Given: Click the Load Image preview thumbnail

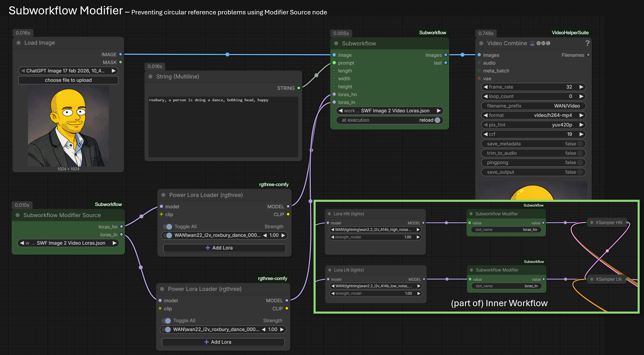Looking at the screenshot, I should [68, 126].
